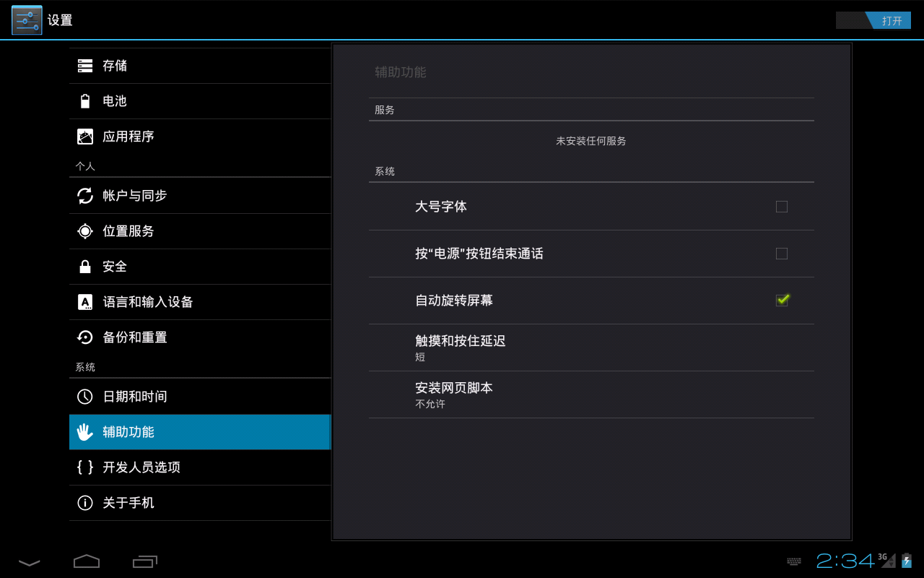Open the Recent Apps button
Screen dimensions: 924x578
click(x=145, y=561)
